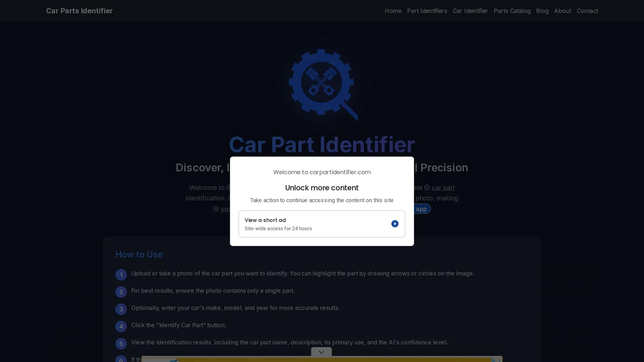This screenshot has width=644, height=362.
Task: Open the Car Identifier page
Action: 470,11
